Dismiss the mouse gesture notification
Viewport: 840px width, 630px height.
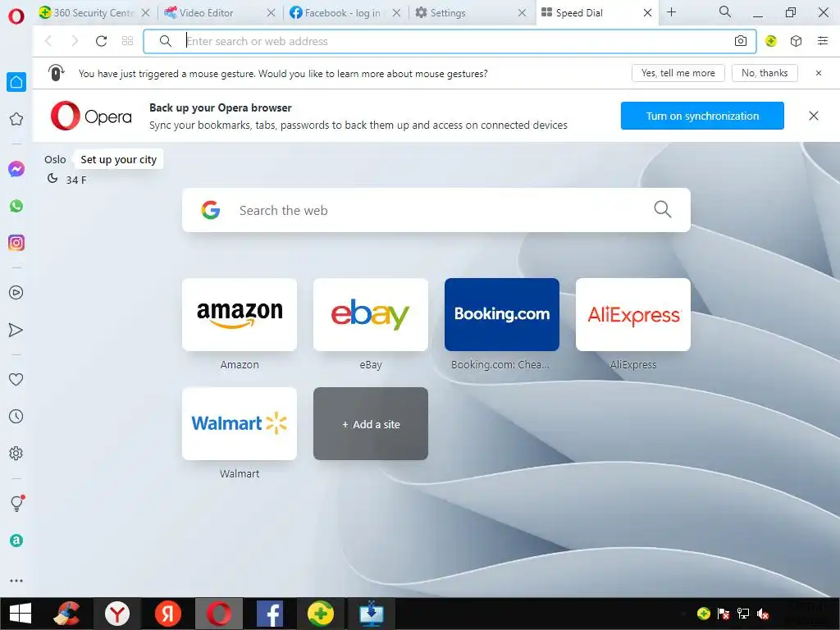pyautogui.click(x=819, y=73)
